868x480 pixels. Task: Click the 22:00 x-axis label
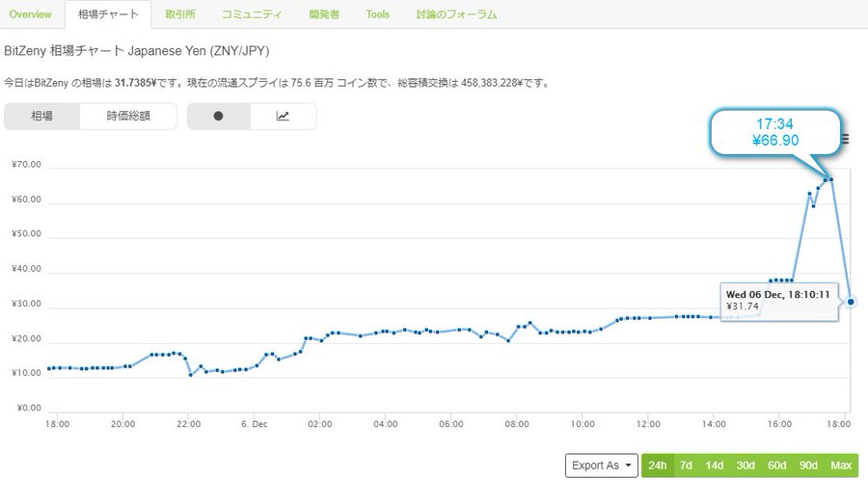point(188,424)
